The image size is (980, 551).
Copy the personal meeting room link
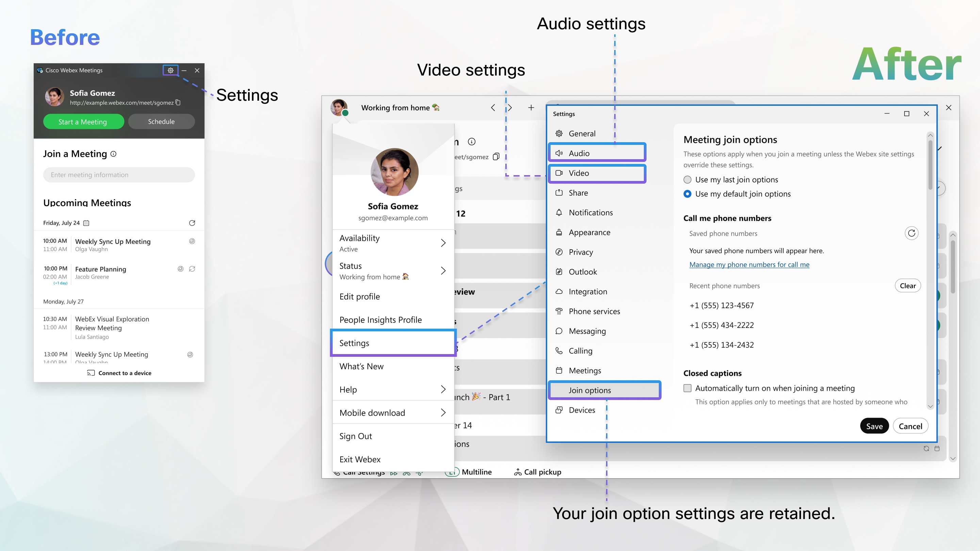pos(178,102)
